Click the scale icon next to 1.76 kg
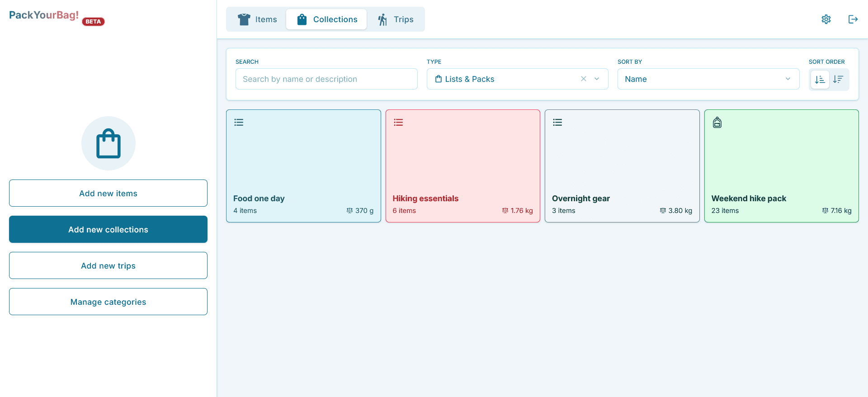Viewport: 868px width, 397px height. (505, 211)
